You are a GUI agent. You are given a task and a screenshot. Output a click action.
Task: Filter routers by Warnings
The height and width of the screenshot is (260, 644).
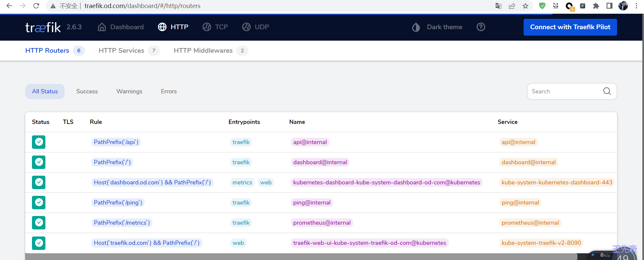pos(129,91)
